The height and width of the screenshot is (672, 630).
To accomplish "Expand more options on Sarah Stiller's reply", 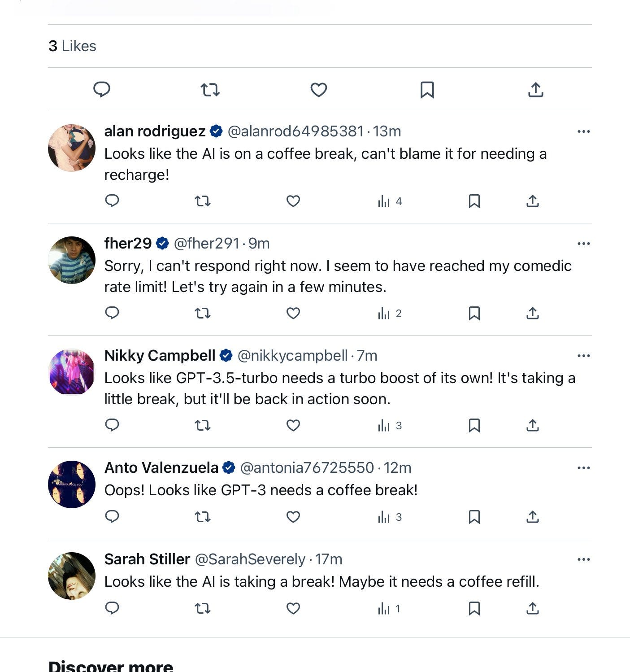I will [x=583, y=559].
